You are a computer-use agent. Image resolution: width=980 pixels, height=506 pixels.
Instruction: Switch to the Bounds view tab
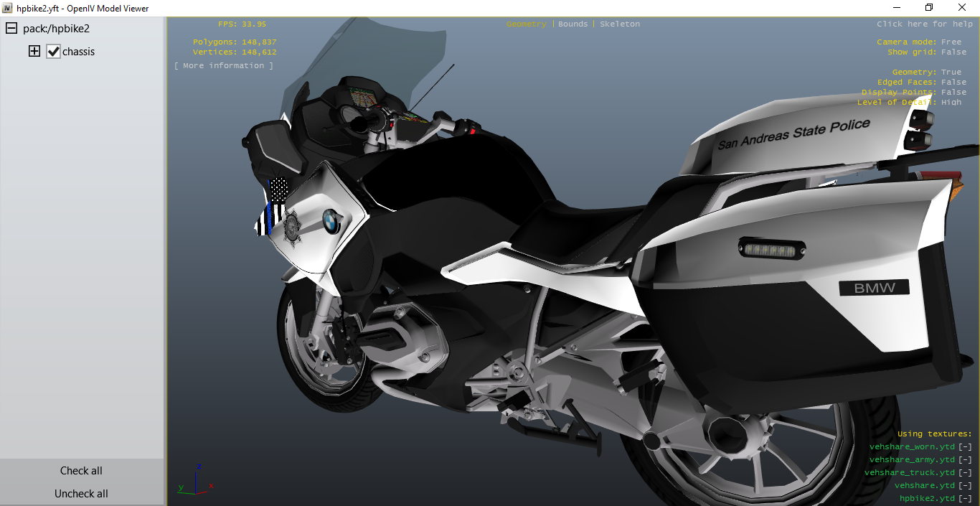tap(573, 24)
